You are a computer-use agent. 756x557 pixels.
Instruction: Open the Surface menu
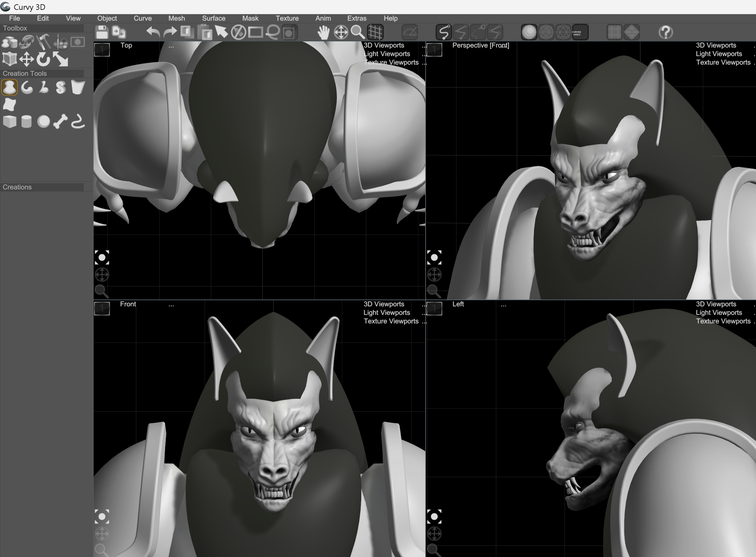click(214, 18)
